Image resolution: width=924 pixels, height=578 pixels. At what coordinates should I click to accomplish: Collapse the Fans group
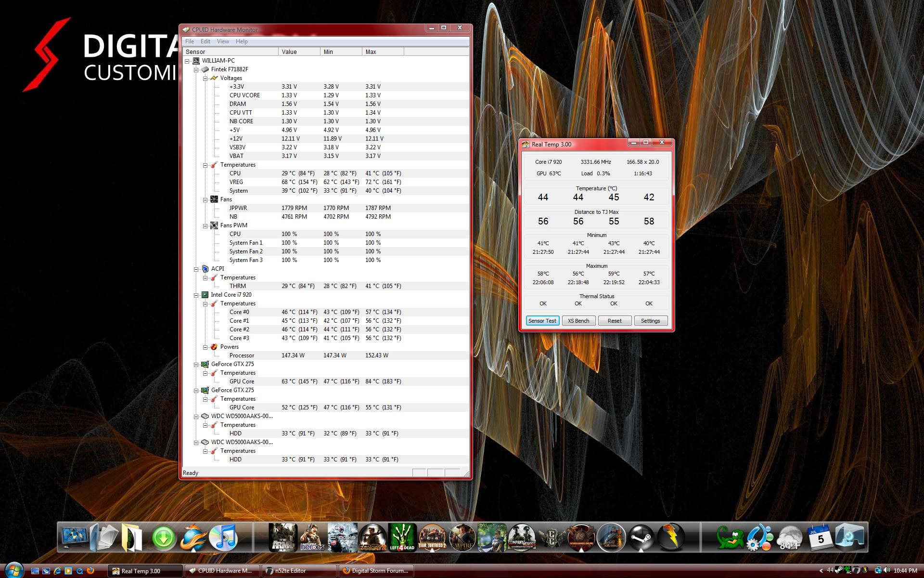point(205,199)
